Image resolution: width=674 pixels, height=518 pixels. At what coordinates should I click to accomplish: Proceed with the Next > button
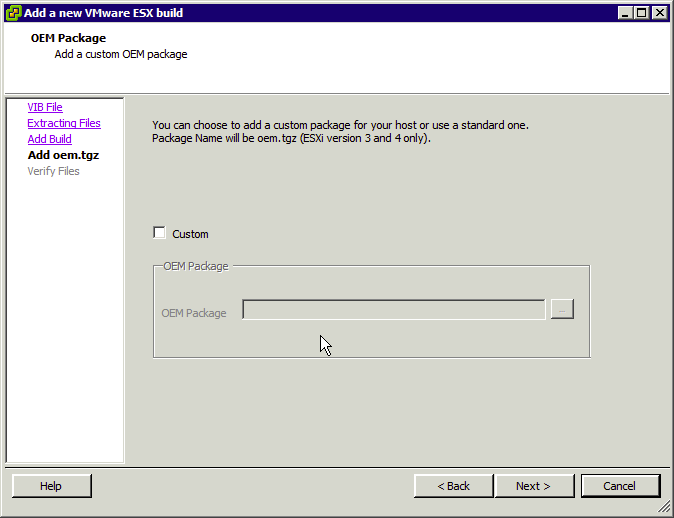tap(534, 486)
